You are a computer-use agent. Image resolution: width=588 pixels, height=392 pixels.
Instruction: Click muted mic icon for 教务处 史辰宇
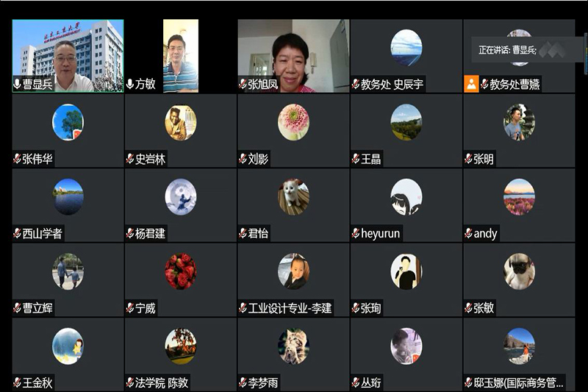[x=356, y=84]
